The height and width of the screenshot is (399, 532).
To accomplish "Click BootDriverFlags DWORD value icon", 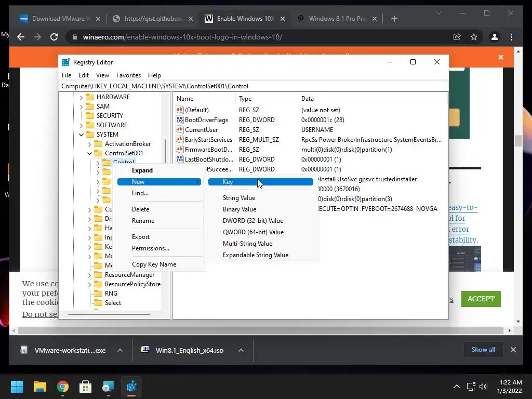I will click(x=179, y=120).
